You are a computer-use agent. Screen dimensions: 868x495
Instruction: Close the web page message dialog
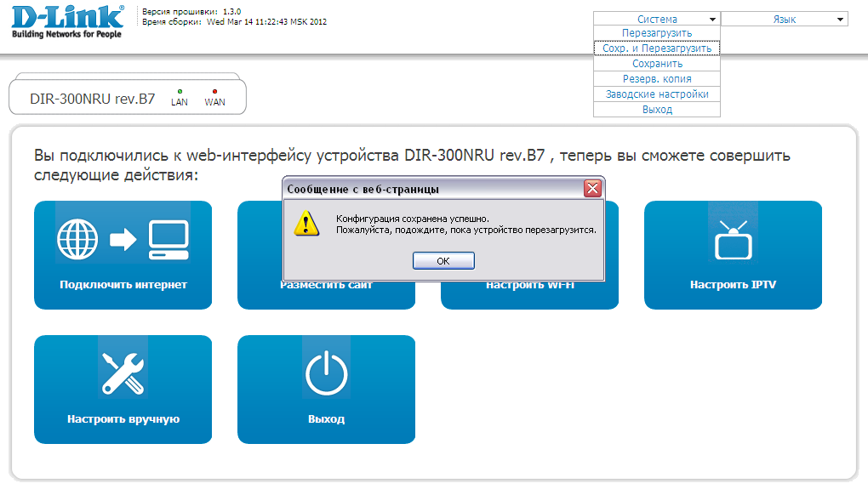592,189
